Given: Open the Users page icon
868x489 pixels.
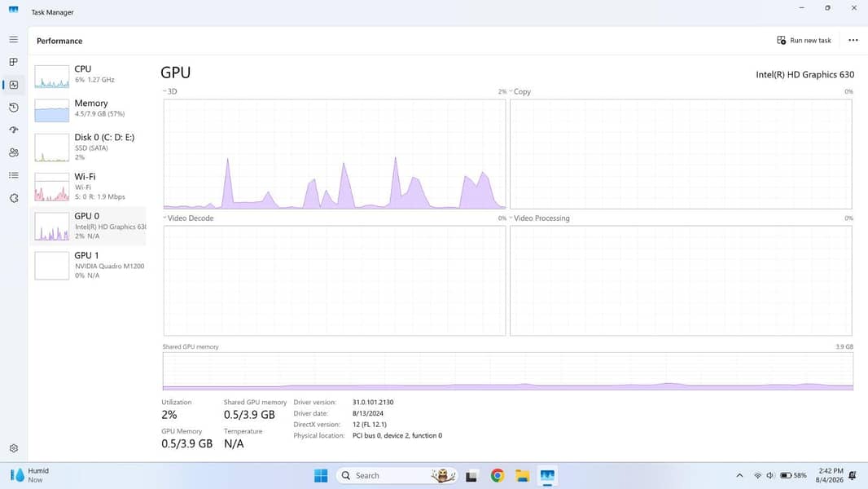Looking at the screenshot, I should click(x=14, y=152).
